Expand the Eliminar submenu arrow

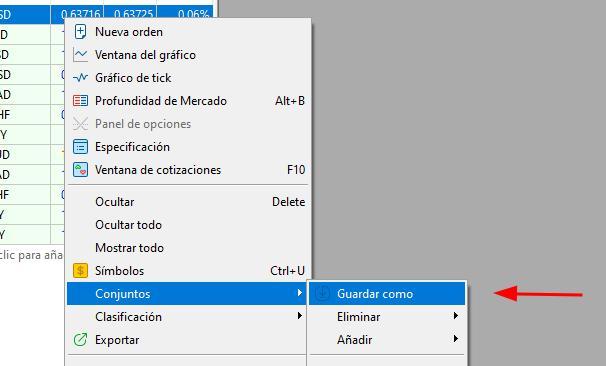pyautogui.click(x=456, y=316)
